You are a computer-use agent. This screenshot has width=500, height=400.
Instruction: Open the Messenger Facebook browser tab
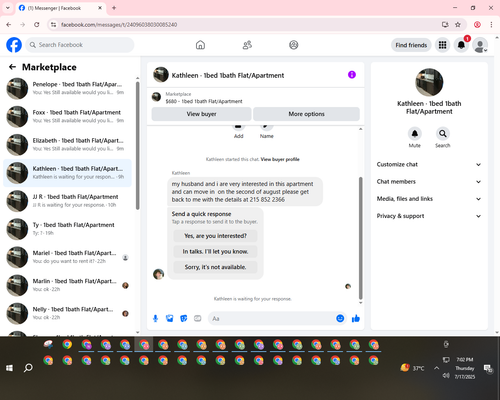pos(60,8)
